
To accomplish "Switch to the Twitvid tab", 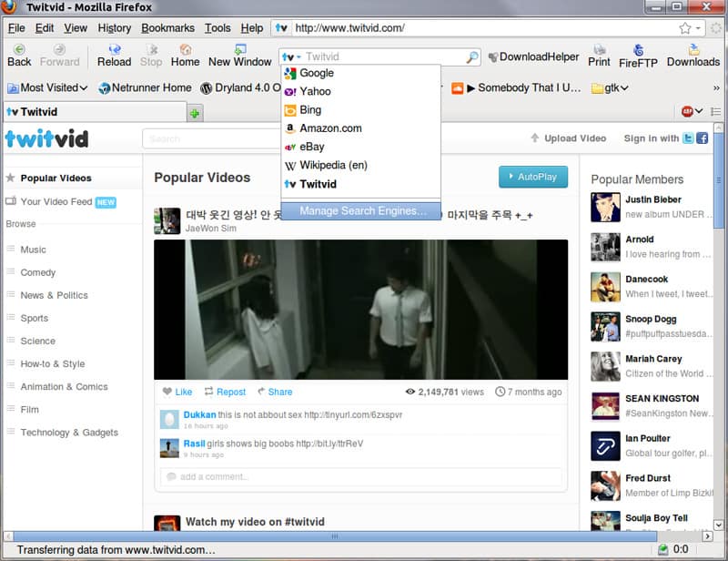I will 96,112.
